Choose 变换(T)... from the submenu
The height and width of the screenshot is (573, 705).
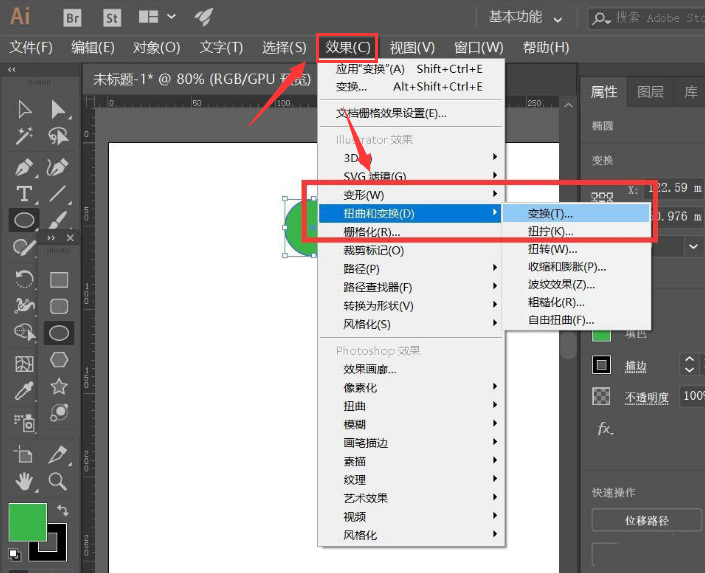(x=551, y=213)
